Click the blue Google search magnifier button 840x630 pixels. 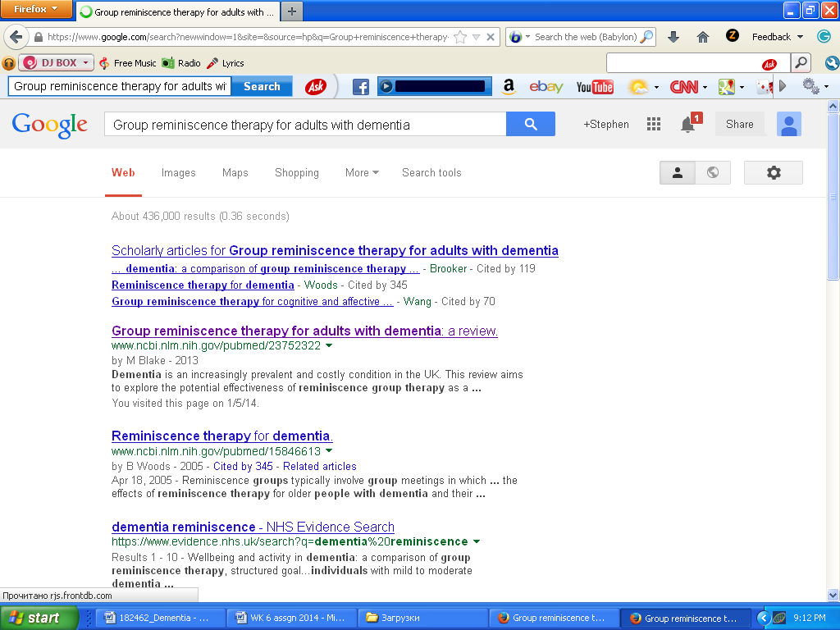coord(531,124)
